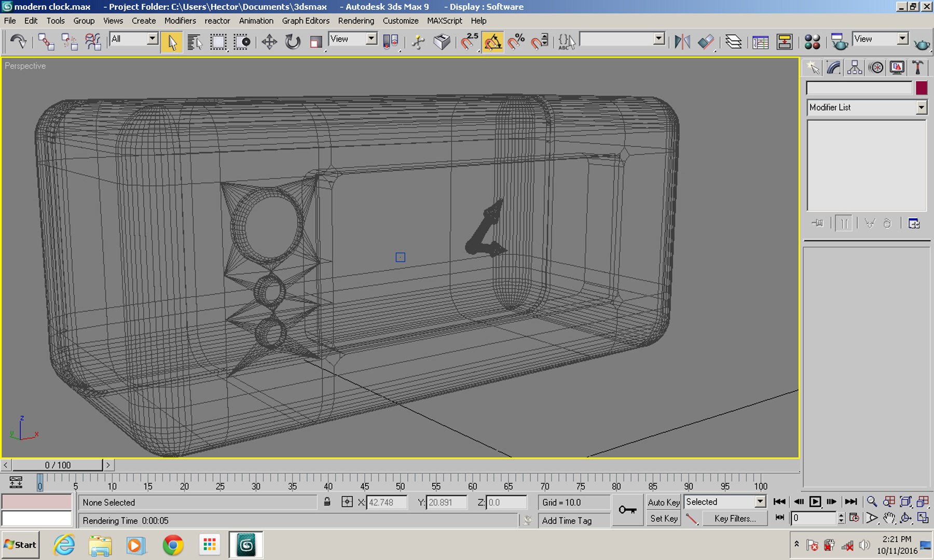Toggle the Percent Snap button
This screenshot has height=560, width=934.
pyautogui.click(x=516, y=41)
